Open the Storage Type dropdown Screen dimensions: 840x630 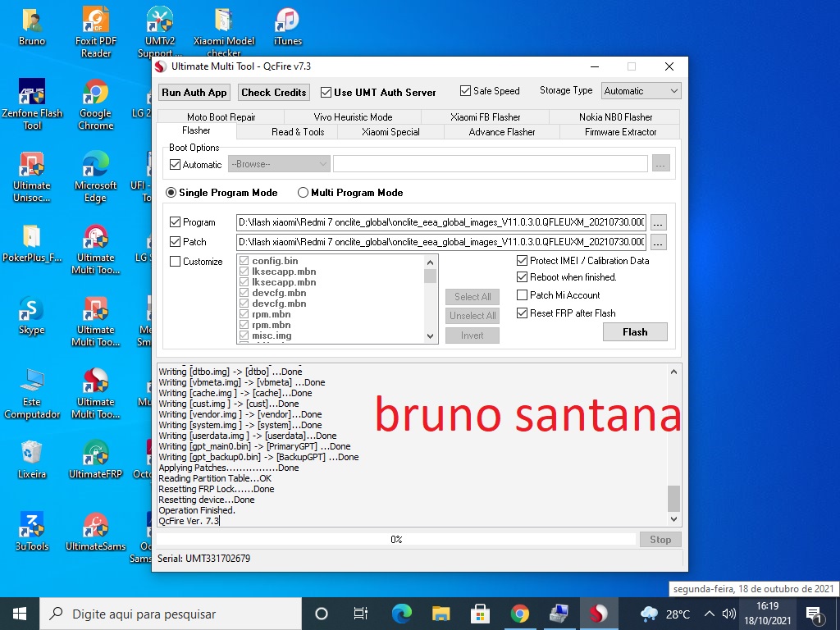pos(641,91)
